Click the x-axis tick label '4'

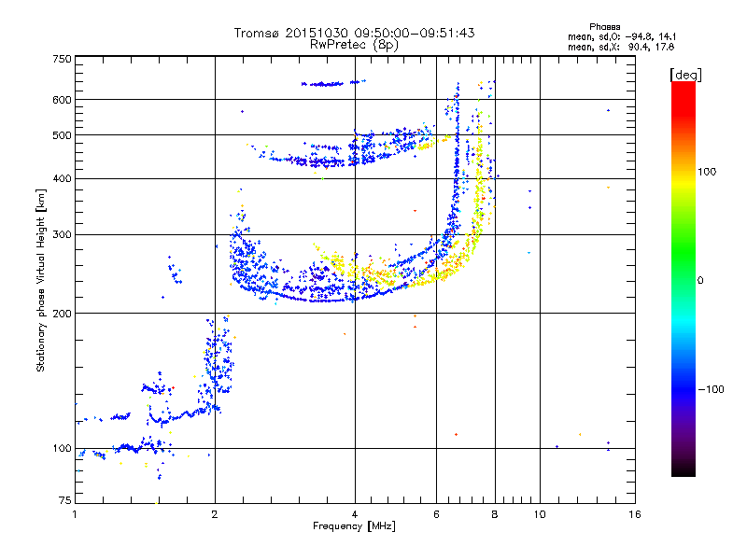tap(355, 514)
